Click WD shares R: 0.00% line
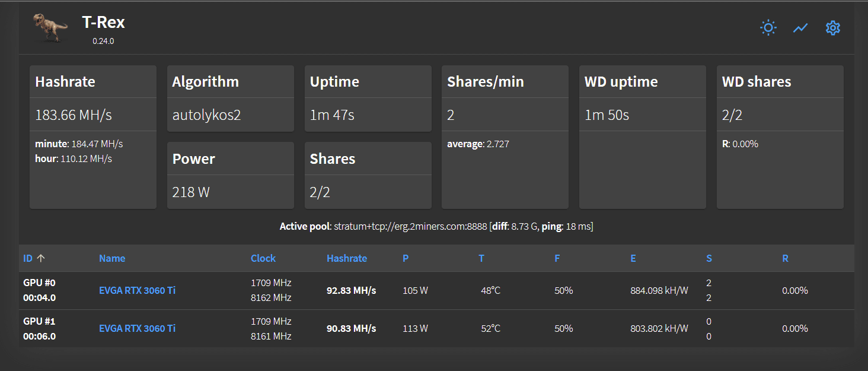The image size is (868, 371). click(740, 144)
